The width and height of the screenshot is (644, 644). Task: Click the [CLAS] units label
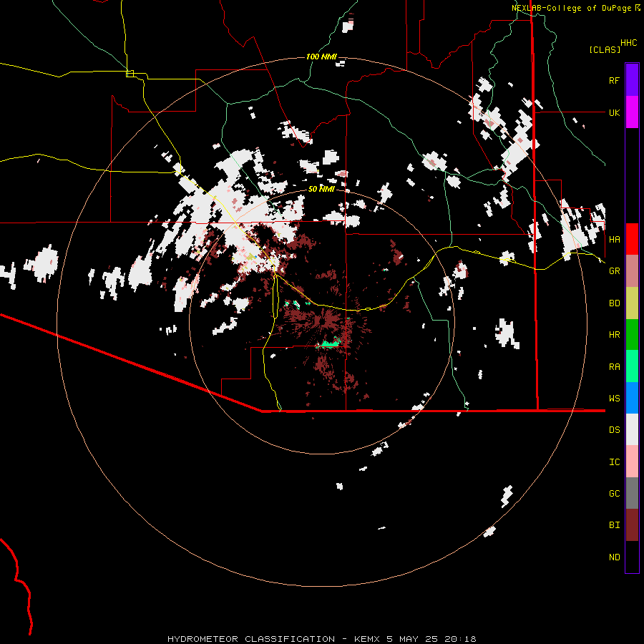click(x=605, y=49)
